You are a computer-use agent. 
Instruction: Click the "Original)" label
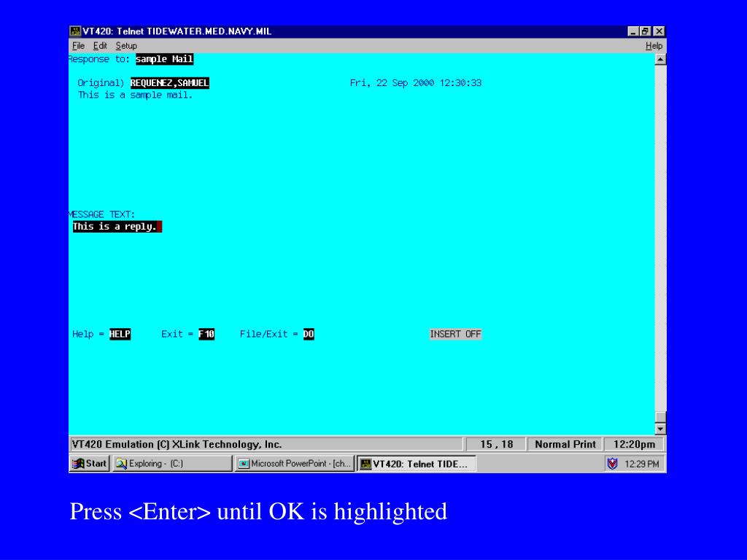[x=101, y=83]
